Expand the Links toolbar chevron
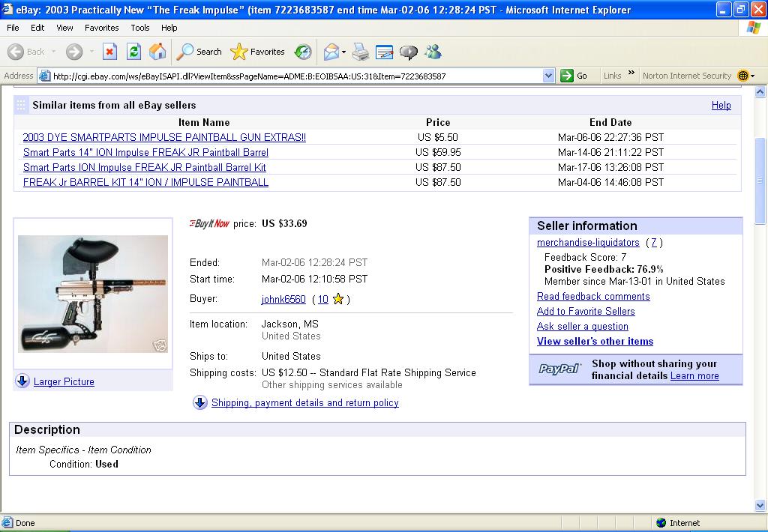 (x=631, y=73)
